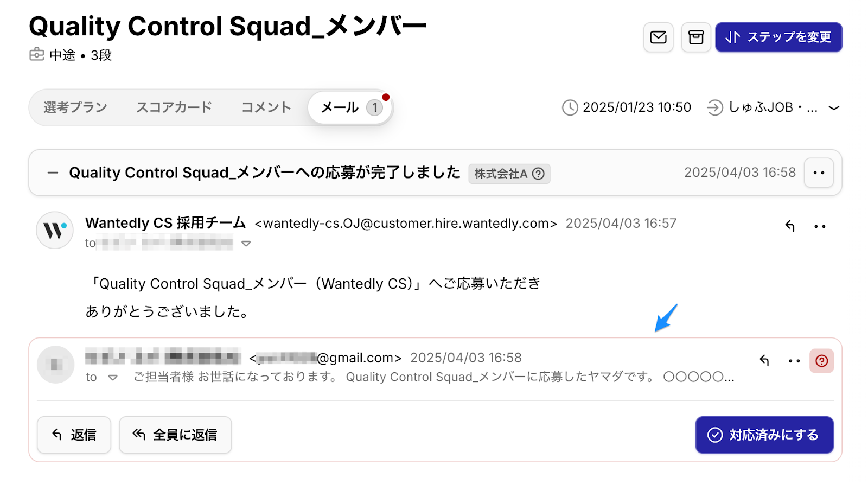Click the 全員に返信 button
The width and height of the screenshot is (868, 484).
[175, 435]
